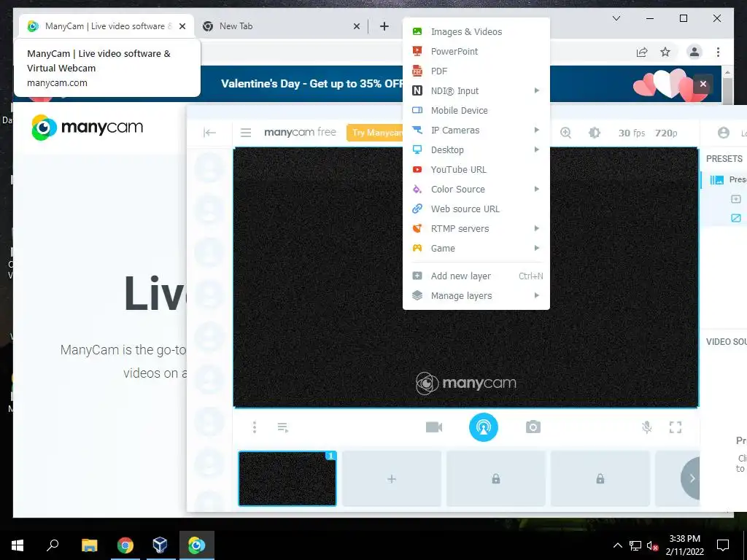Click muted volume tray icon
Screen dimensions: 747x560
652,545
